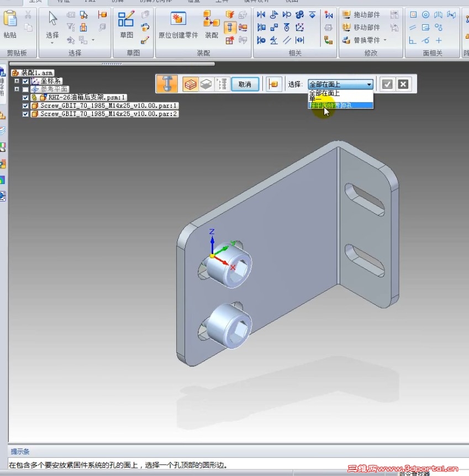Expand the 坐标系 tree node
The image size is (469, 476).
pos(17,81)
